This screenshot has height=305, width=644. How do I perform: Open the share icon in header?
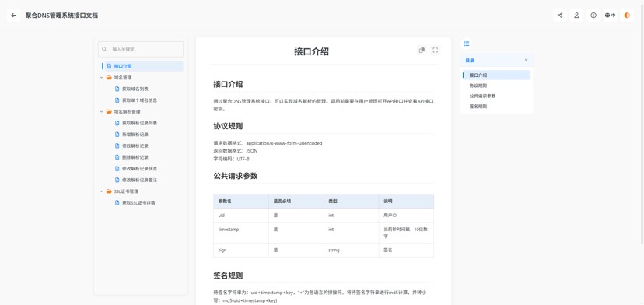tap(560, 16)
